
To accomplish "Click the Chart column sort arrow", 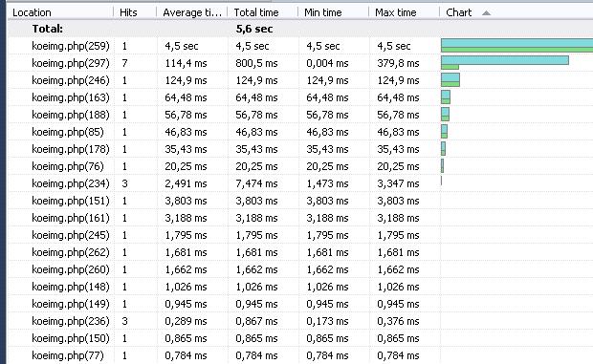I will [x=486, y=12].
